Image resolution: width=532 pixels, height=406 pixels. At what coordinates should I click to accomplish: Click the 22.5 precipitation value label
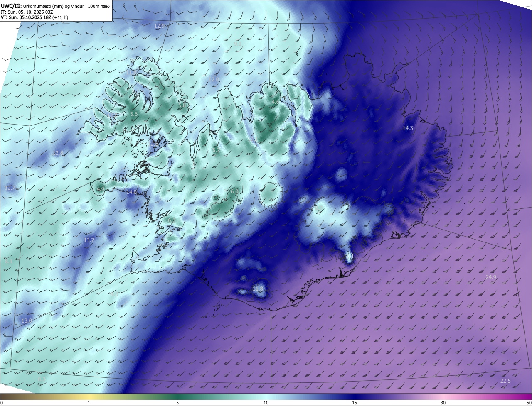pyautogui.click(x=505, y=381)
